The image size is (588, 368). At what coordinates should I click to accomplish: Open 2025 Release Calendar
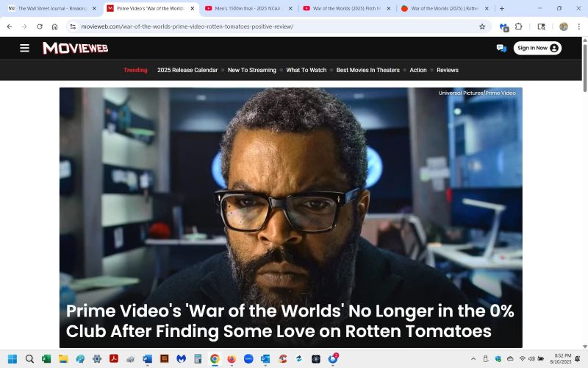pyautogui.click(x=187, y=70)
